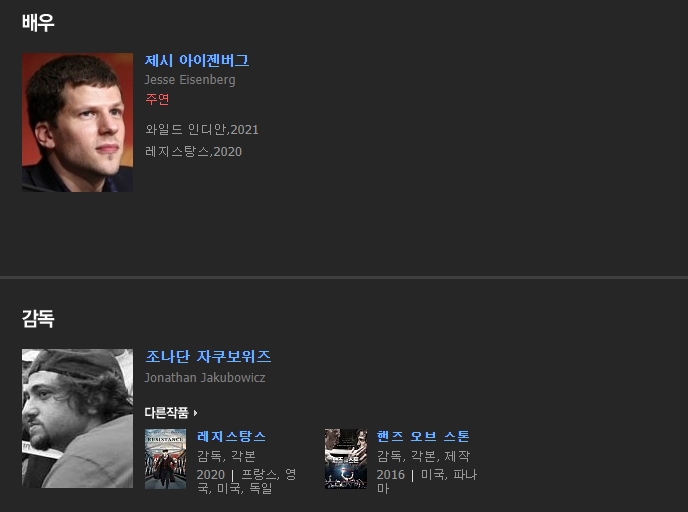Click the small arrow next to 다른작품
This screenshot has width=688, height=512.
coord(195,413)
